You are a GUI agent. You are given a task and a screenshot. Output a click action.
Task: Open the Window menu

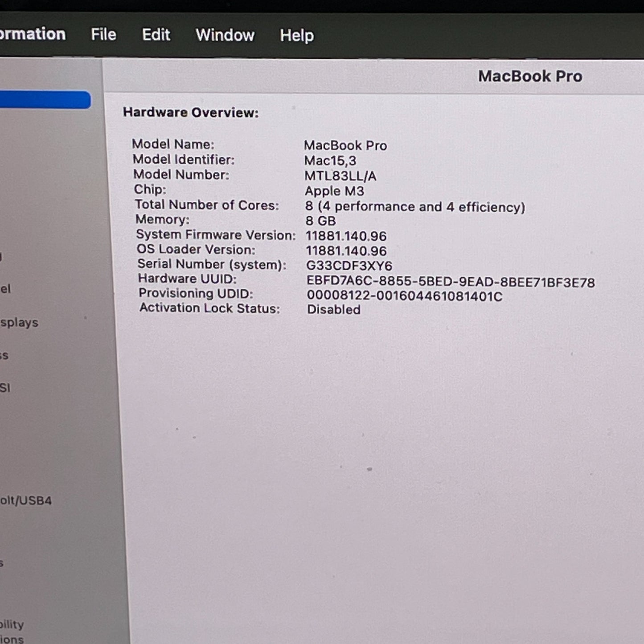click(225, 35)
